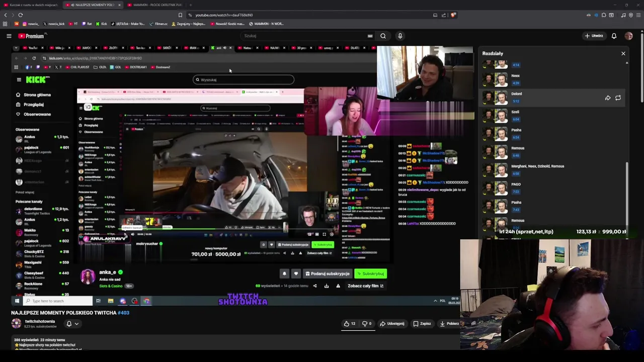Open the Kick bookmark

pyautogui.click(x=102, y=24)
